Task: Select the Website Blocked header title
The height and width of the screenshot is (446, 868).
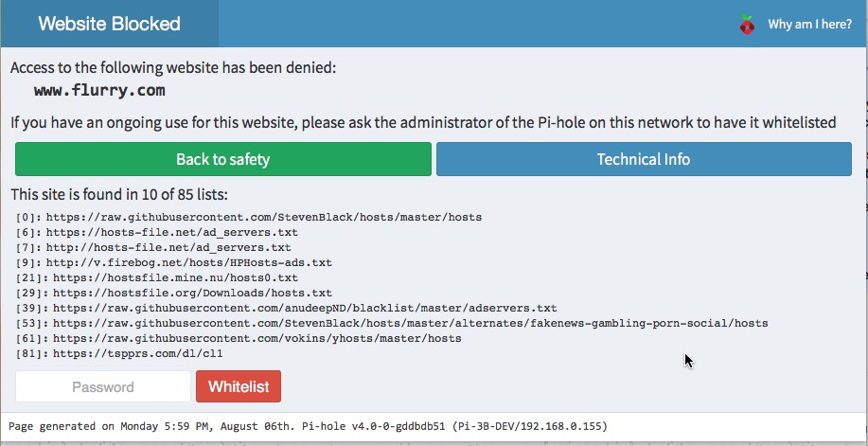Action: [109, 24]
